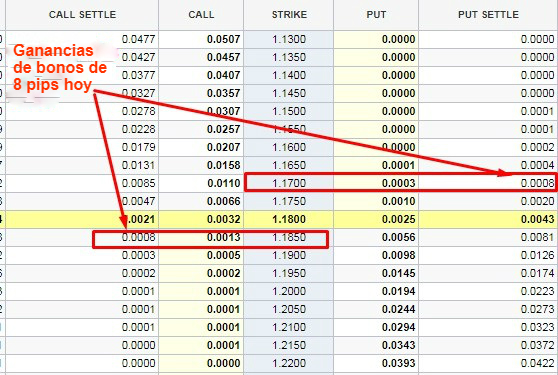Click call value 0.0013
The height and width of the screenshot is (375, 558).
[223, 237]
